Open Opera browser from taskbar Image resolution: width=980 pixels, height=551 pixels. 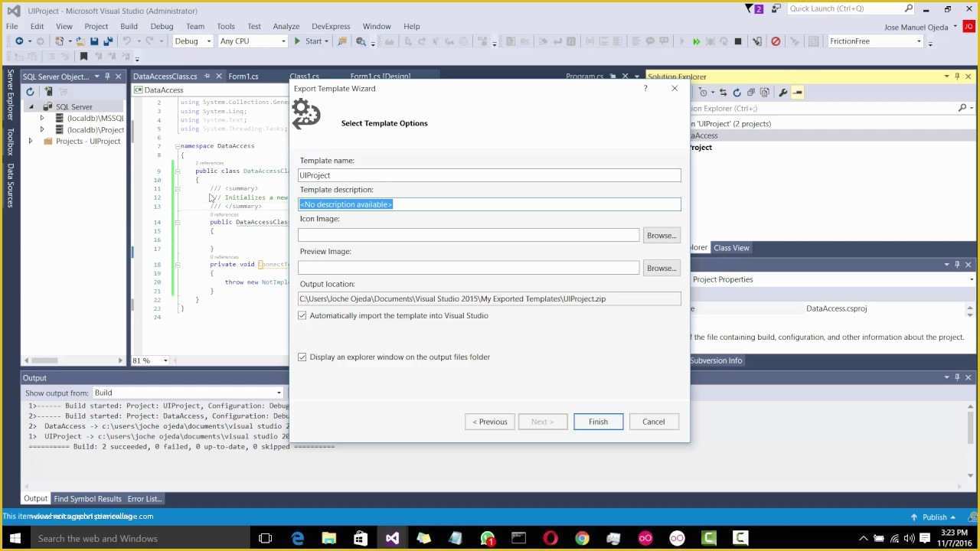550,538
